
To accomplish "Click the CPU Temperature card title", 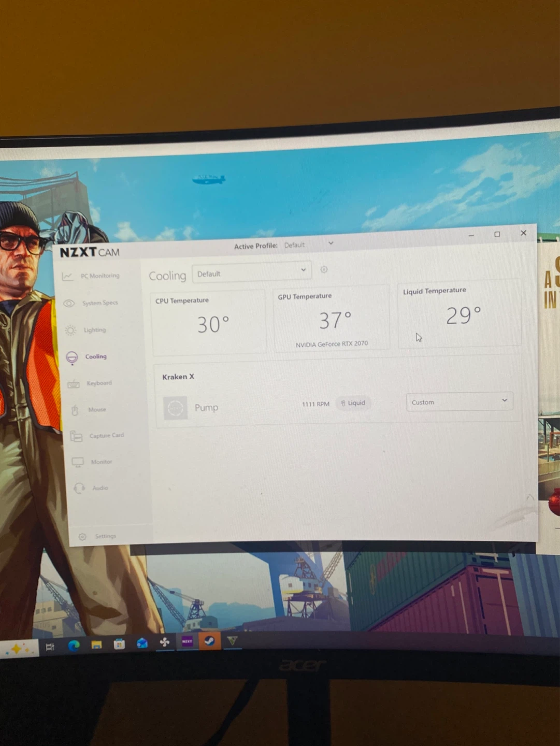I will point(182,300).
